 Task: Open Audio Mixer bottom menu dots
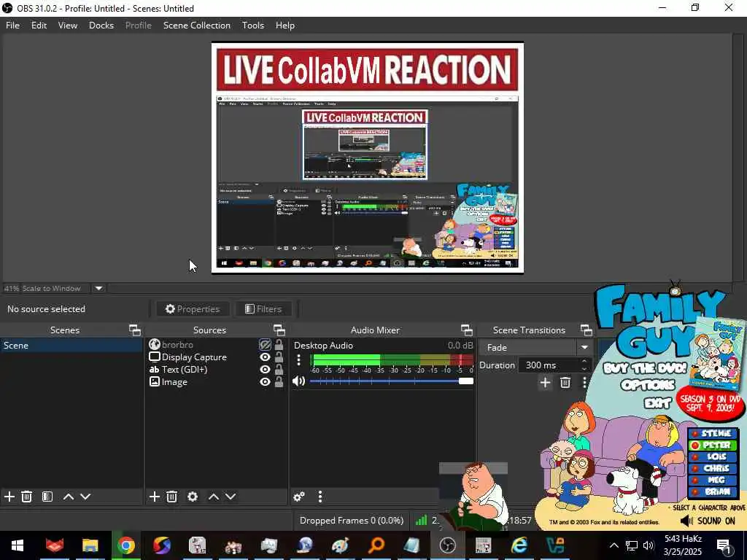tap(320, 497)
